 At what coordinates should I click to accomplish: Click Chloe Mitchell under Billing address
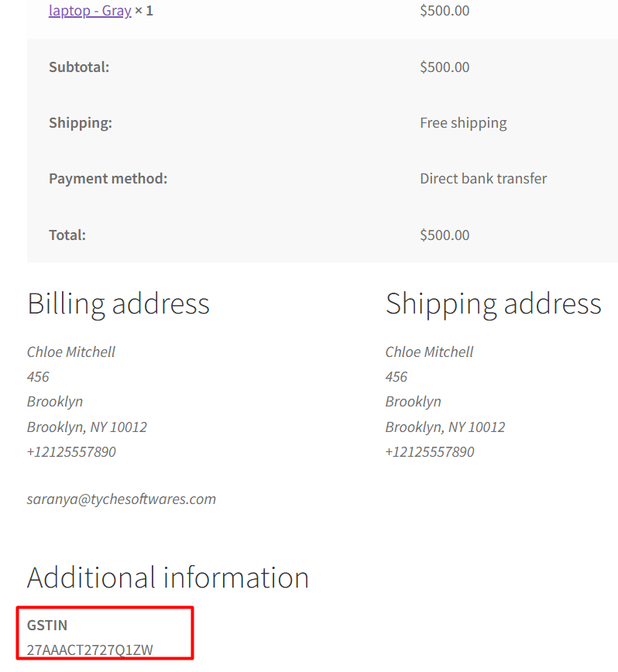(71, 351)
